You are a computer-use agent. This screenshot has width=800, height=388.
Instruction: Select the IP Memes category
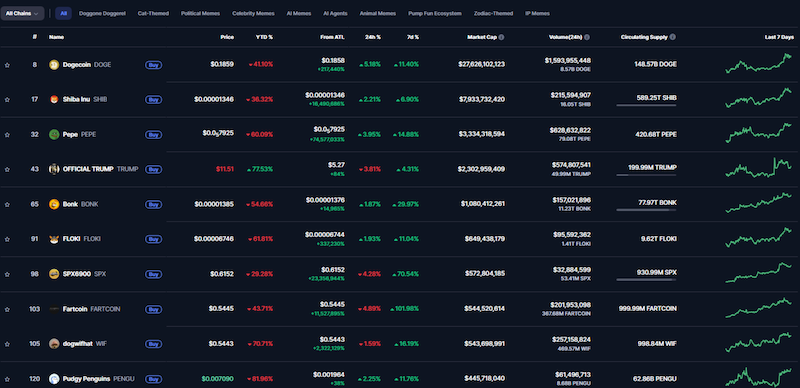(x=538, y=14)
